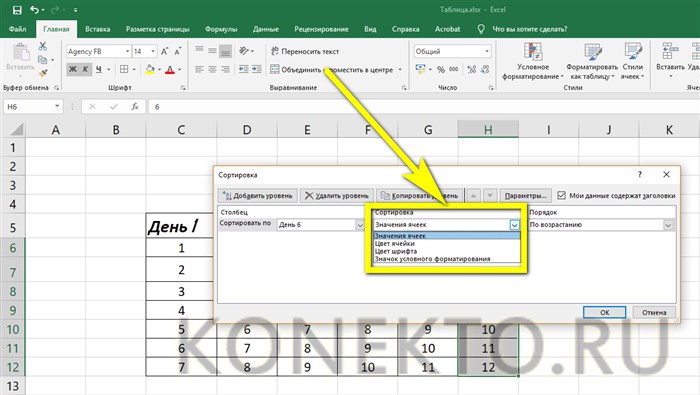This screenshot has width=700, height=395.
Task: Toggle italic К formatting
Action: click(x=85, y=69)
